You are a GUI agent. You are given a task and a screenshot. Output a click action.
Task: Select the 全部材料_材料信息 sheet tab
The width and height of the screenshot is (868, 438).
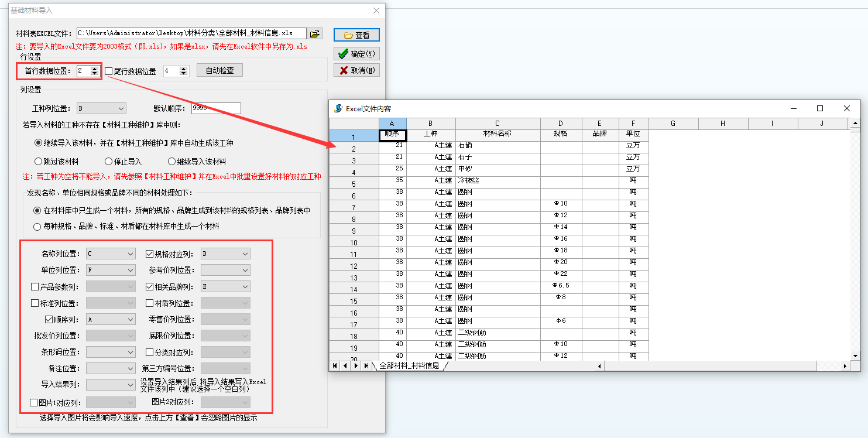[409, 366]
